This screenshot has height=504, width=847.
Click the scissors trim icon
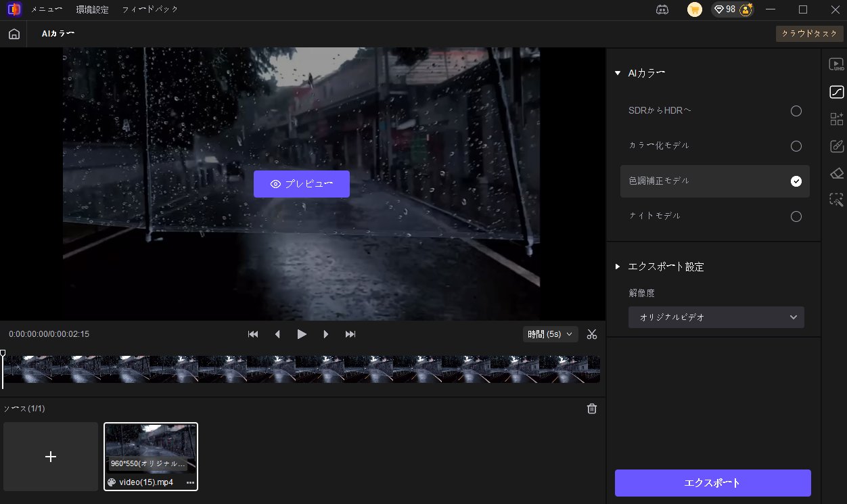[592, 334]
